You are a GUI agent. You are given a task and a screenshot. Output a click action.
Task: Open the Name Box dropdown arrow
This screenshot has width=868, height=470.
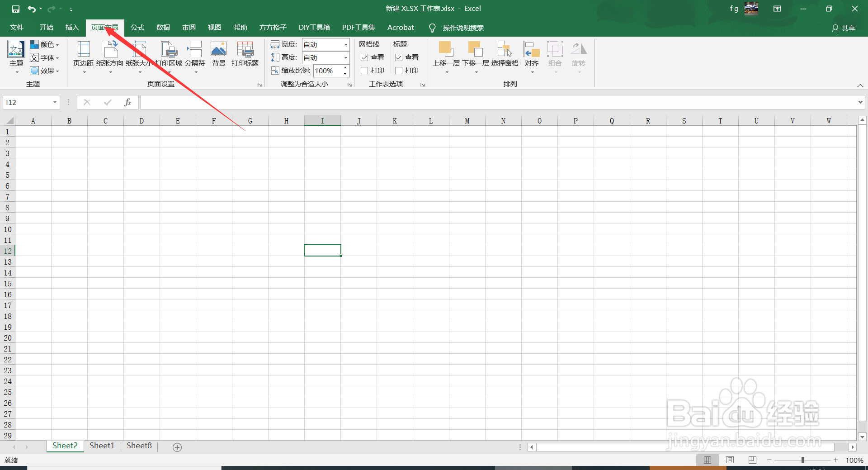(x=55, y=102)
